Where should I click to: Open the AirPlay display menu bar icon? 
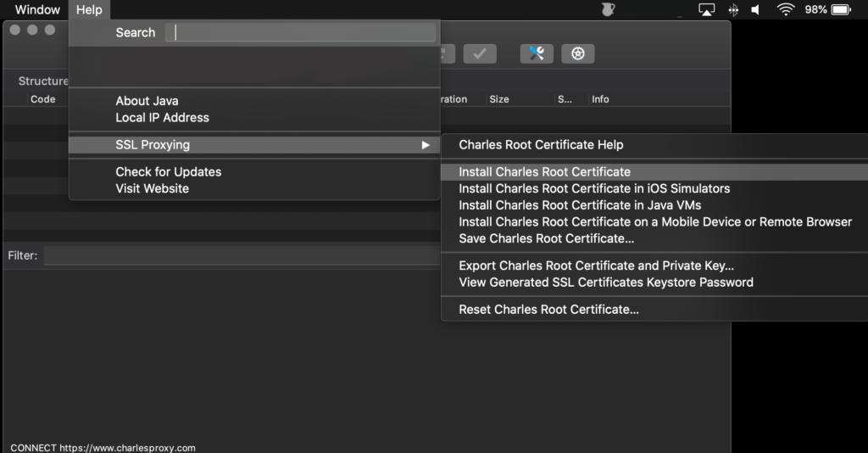706,9
